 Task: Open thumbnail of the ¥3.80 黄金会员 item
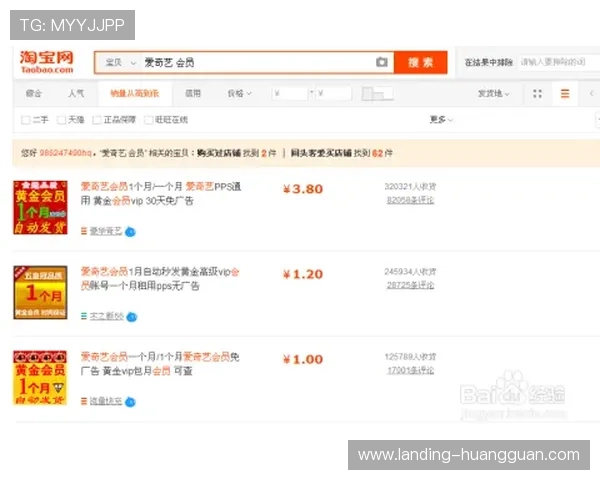[40, 207]
